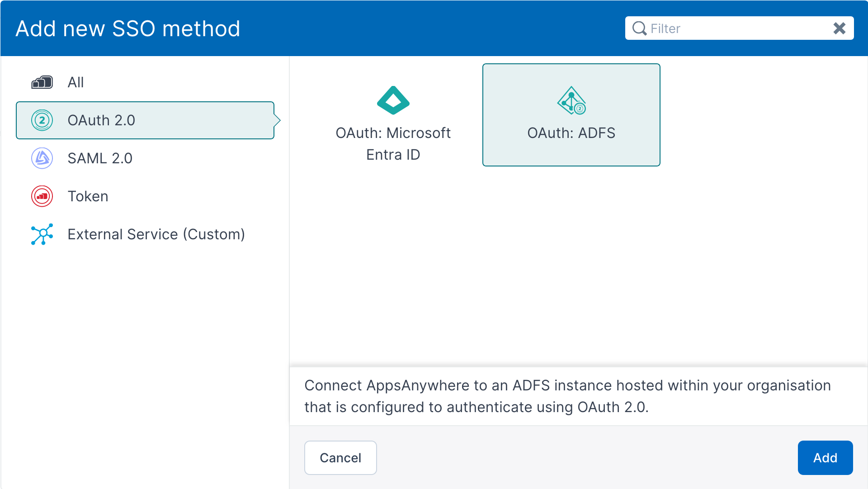868x489 pixels.
Task: Choose the Token category
Action: tap(88, 196)
